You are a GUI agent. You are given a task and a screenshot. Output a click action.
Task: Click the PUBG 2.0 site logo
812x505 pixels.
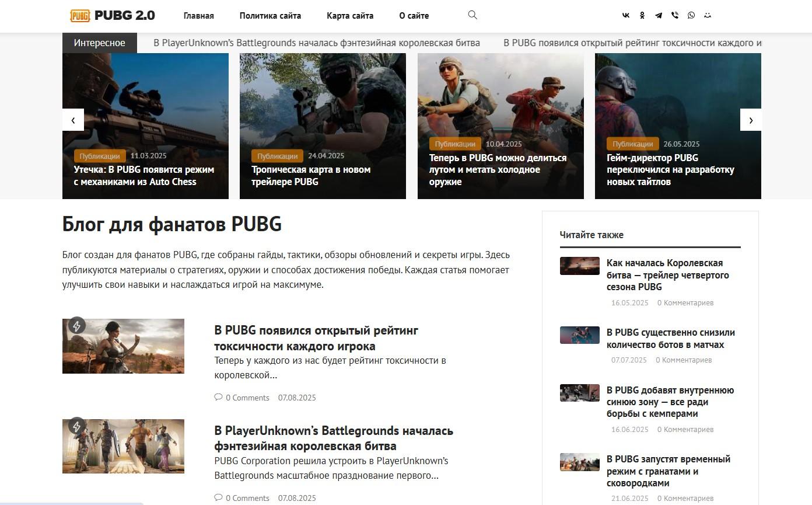click(113, 16)
